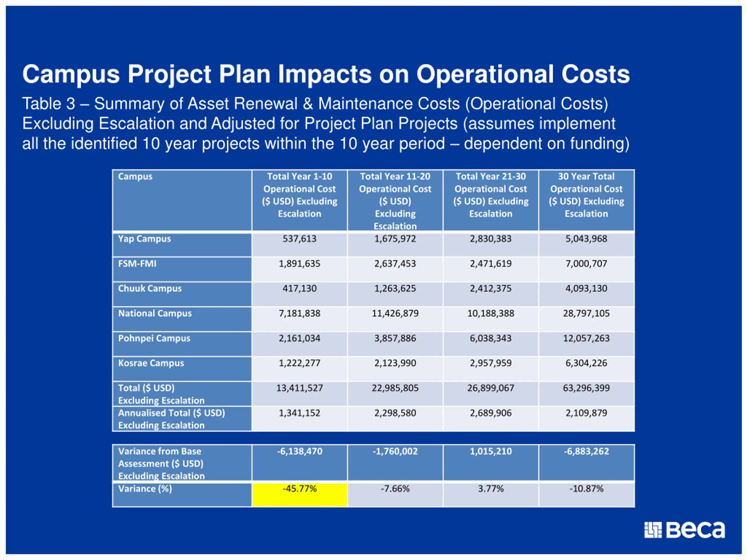Click the yellow highlighted -45.77% cell

(300, 494)
